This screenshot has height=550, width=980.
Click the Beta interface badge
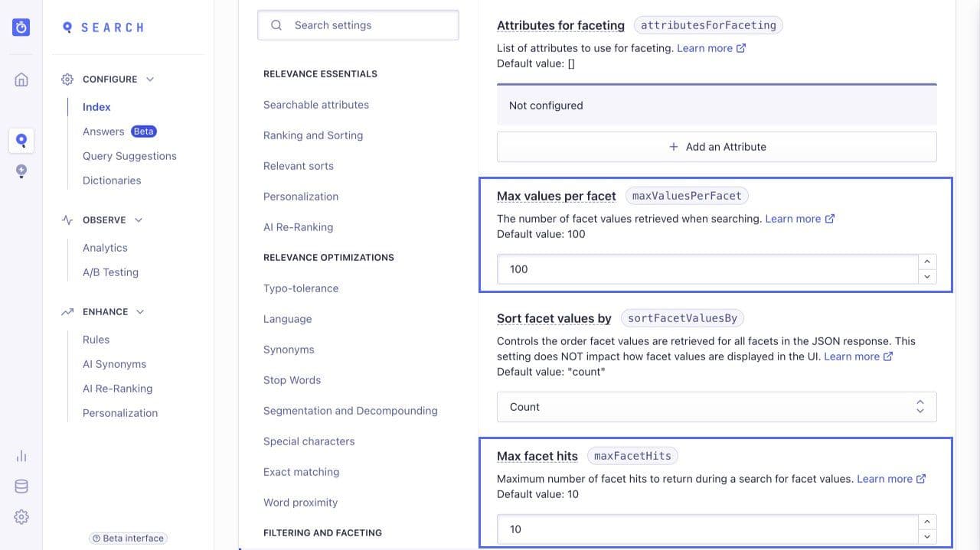(129, 538)
